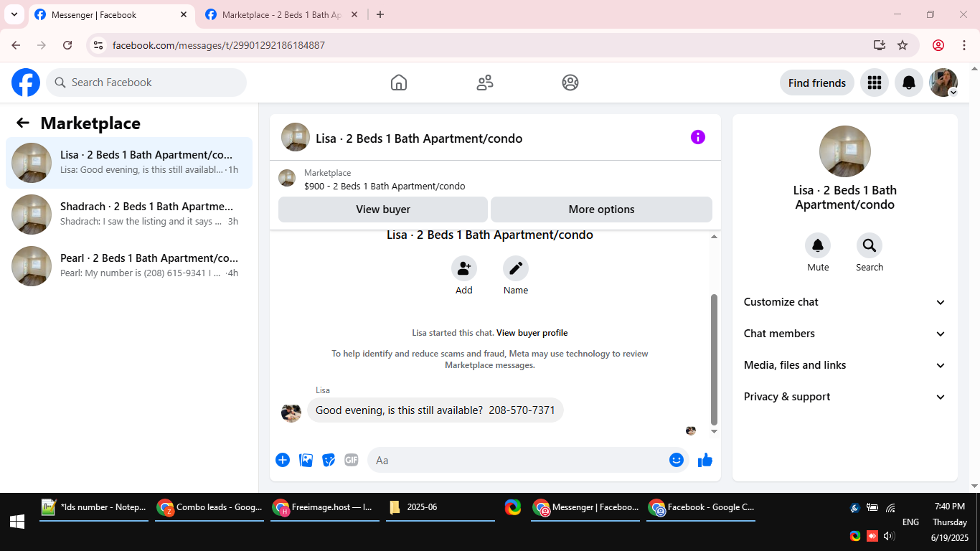
Task: Click the scroll down arrow in chat
Action: coord(714,431)
